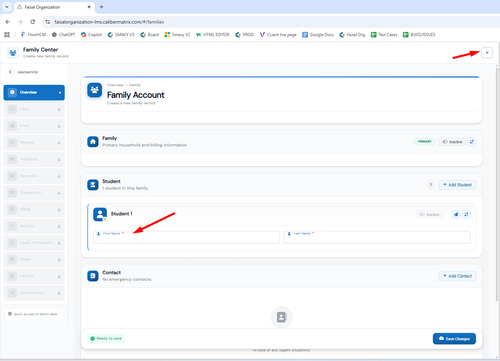Click the page vertical scrollbar
Viewport: 500px width, 361px height.
(x=497, y=183)
